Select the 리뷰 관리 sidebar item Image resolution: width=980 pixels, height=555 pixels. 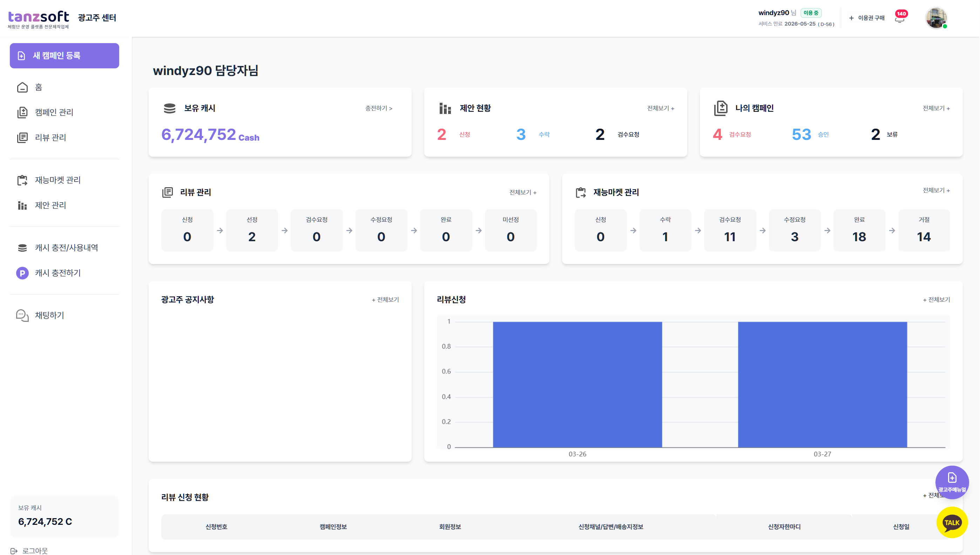[50, 137]
